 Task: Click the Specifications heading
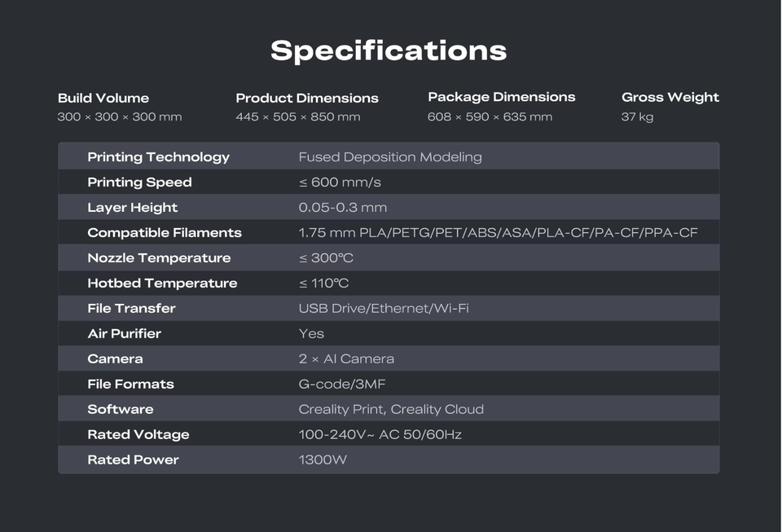click(x=389, y=51)
